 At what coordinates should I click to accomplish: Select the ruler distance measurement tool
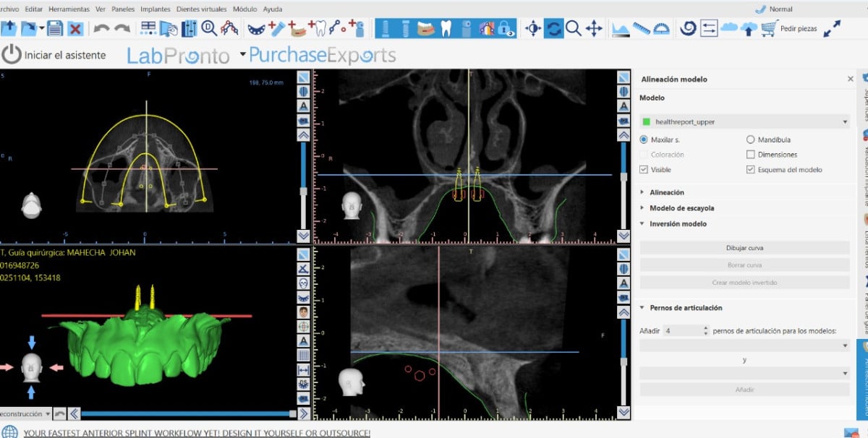[x=641, y=29]
